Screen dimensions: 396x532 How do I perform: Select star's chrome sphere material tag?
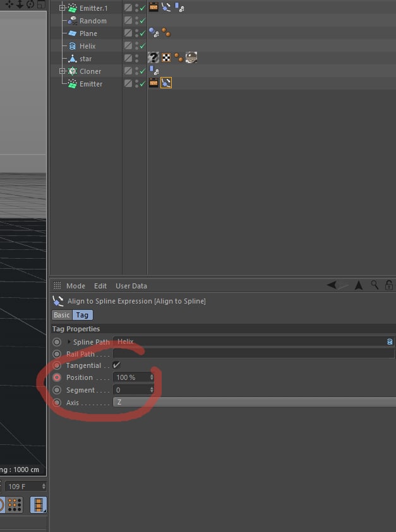click(191, 57)
